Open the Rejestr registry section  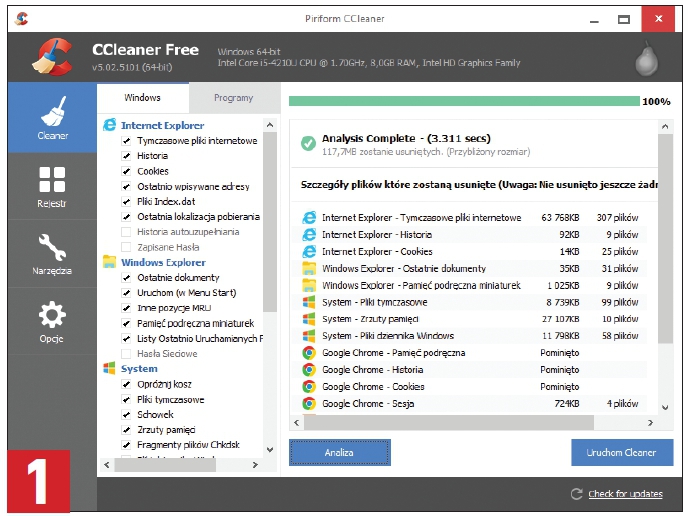pyautogui.click(x=52, y=187)
